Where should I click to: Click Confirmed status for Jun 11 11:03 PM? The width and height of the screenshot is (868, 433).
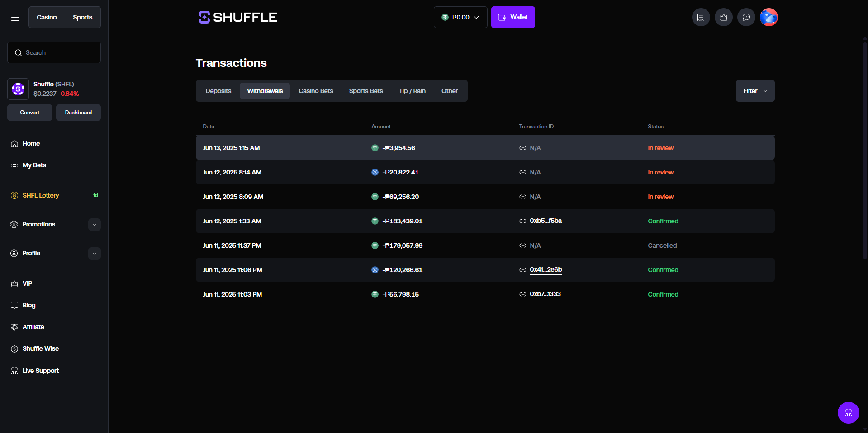coord(663,294)
